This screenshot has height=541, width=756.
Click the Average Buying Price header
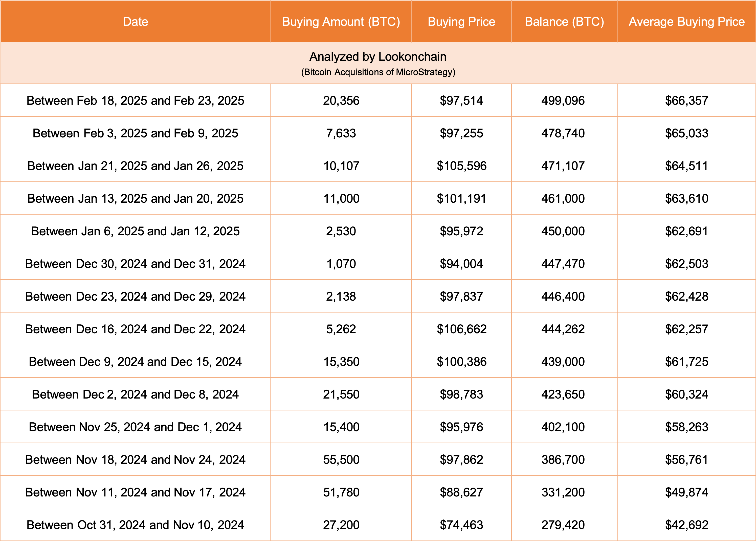[x=686, y=22]
